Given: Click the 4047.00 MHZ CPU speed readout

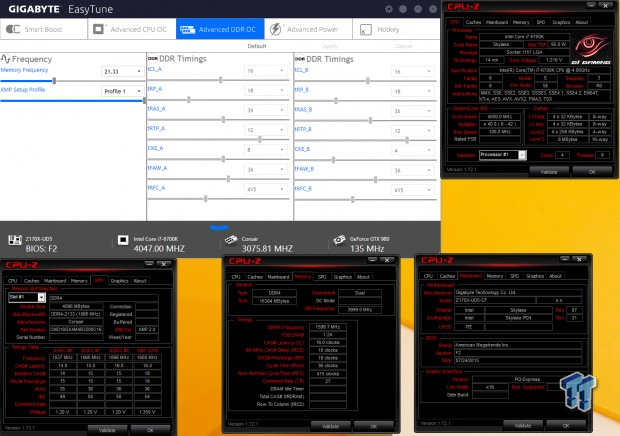Looking at the screenshot, I should click(159, 249).
